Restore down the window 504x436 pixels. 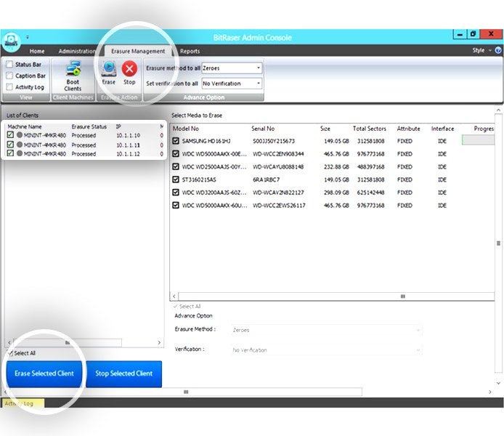[473, 33]
